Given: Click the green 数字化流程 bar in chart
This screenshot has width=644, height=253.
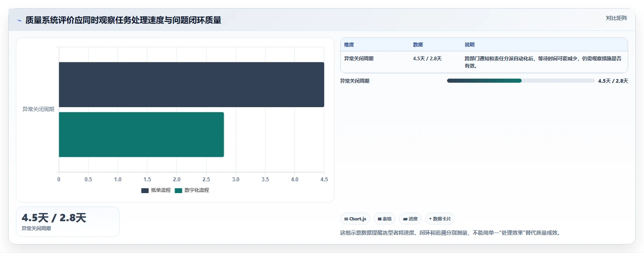Looking at the screenshot, I should 141,134.
